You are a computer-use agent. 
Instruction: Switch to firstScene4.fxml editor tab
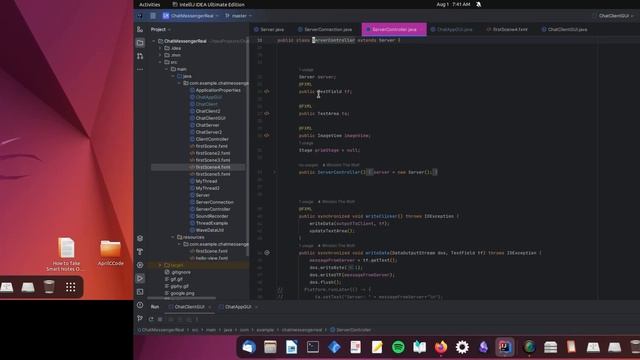point(507,29)
